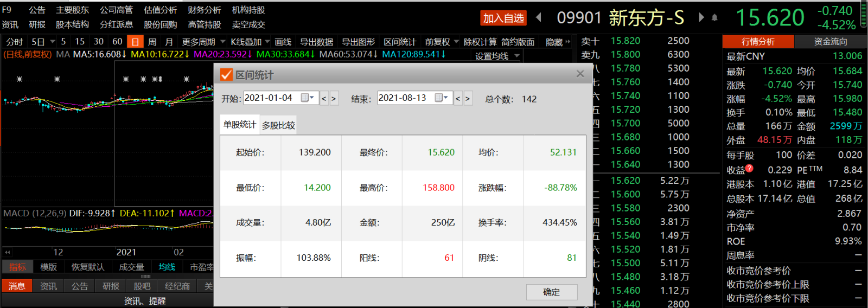Open 分红派息 menu item
This screenshot has width=868, height=308.
click(x=116, y=24)
